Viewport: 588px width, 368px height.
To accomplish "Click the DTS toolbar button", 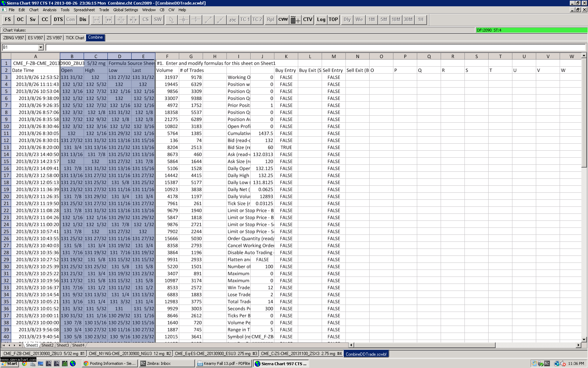I will click(58, 20).
